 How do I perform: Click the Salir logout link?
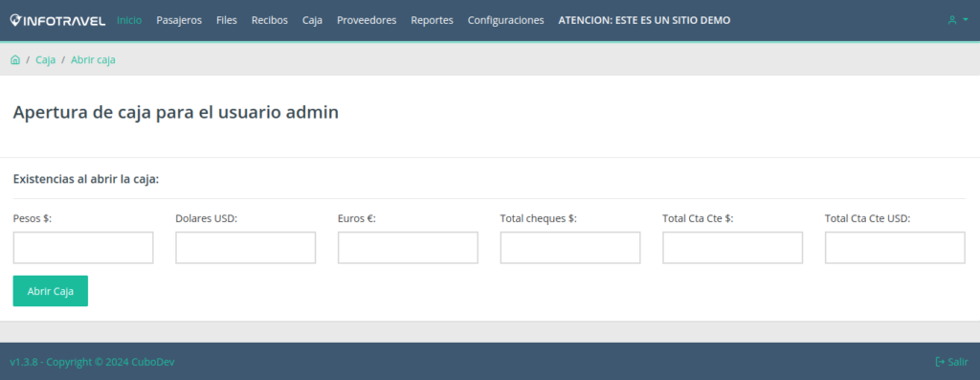pyautogui.click(x=952, y=362)
